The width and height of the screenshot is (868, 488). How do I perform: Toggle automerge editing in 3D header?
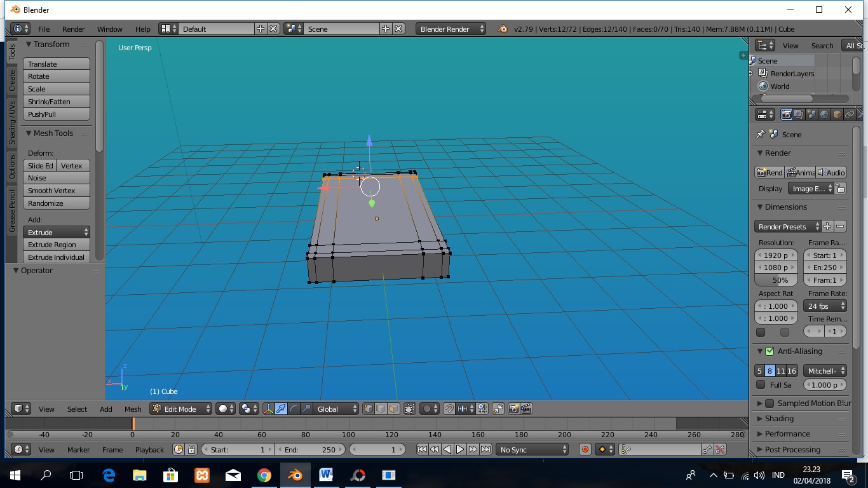coord(498,409)
